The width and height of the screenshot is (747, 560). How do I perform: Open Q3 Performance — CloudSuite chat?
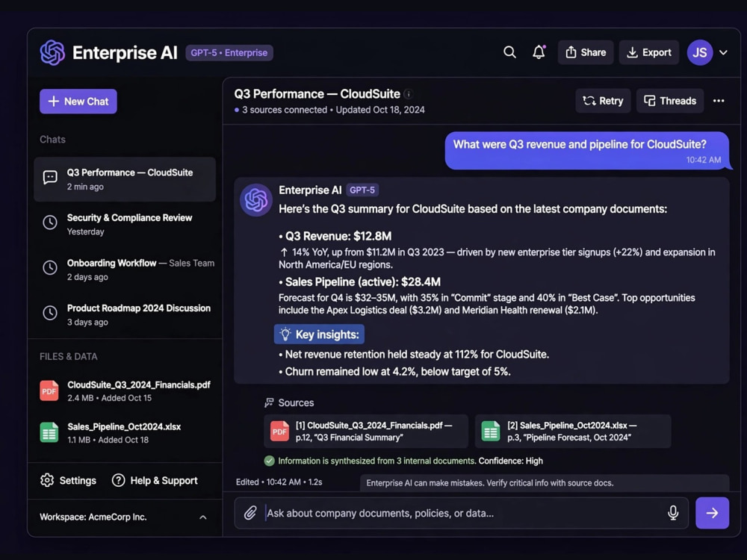(125, 179)
